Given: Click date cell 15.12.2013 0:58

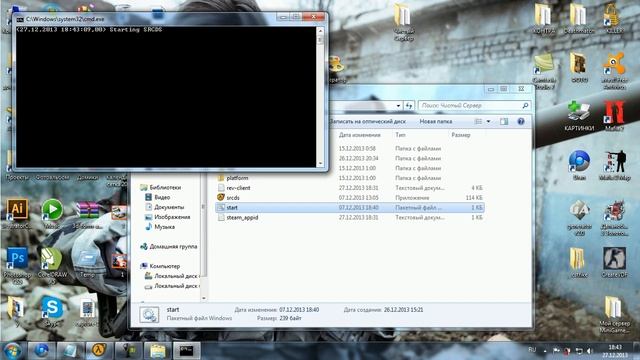Looking at the screenshot, I should (x=357, y=149).
